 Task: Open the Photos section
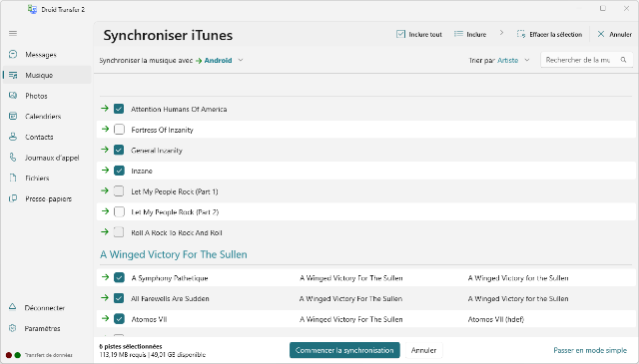pyautogui.click(x=47, y=96)
